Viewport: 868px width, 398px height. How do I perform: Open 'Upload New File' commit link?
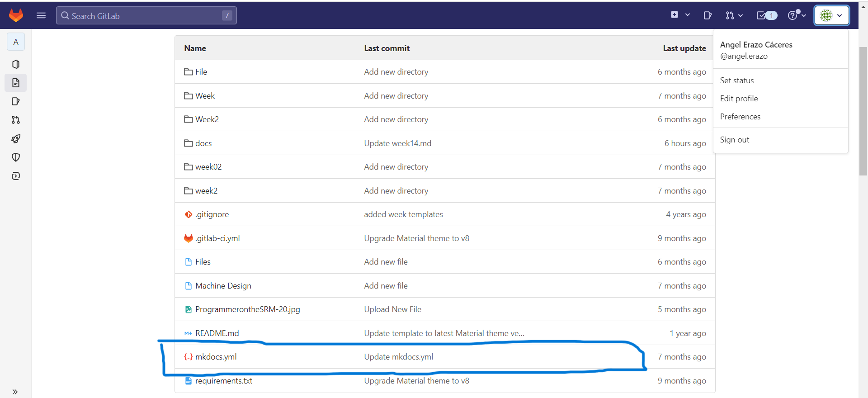click(393, 309)
